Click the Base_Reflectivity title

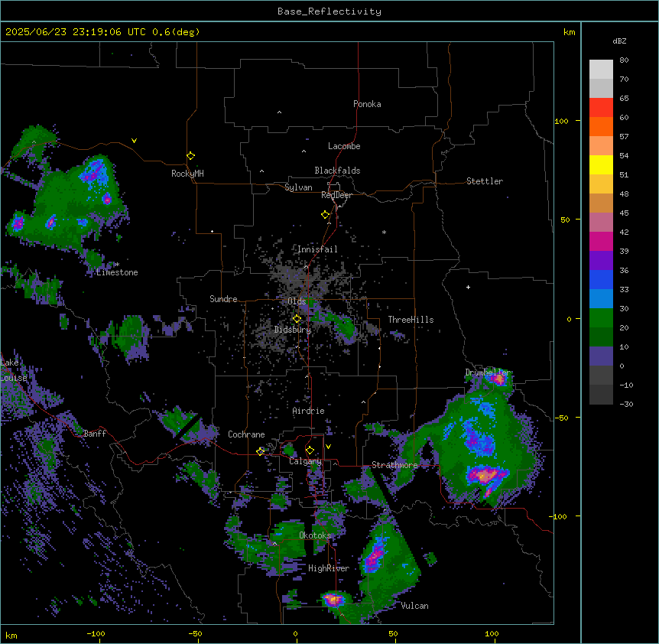[x=329, y=11]
